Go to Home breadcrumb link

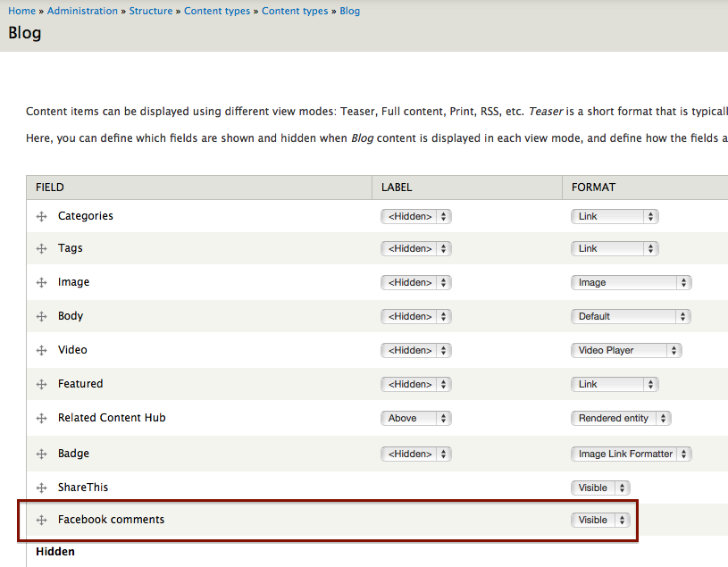click(x=22, y=11)
